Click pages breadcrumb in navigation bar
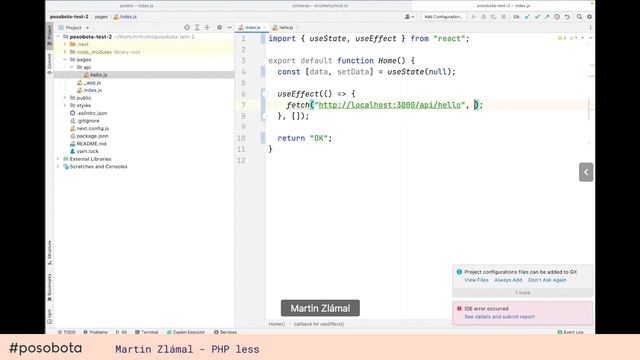640x360 pixels. click(101, 17)
